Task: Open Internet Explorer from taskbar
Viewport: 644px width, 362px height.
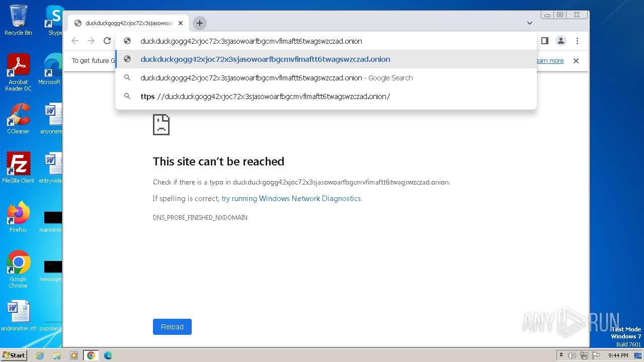Action: coord(40,355)
